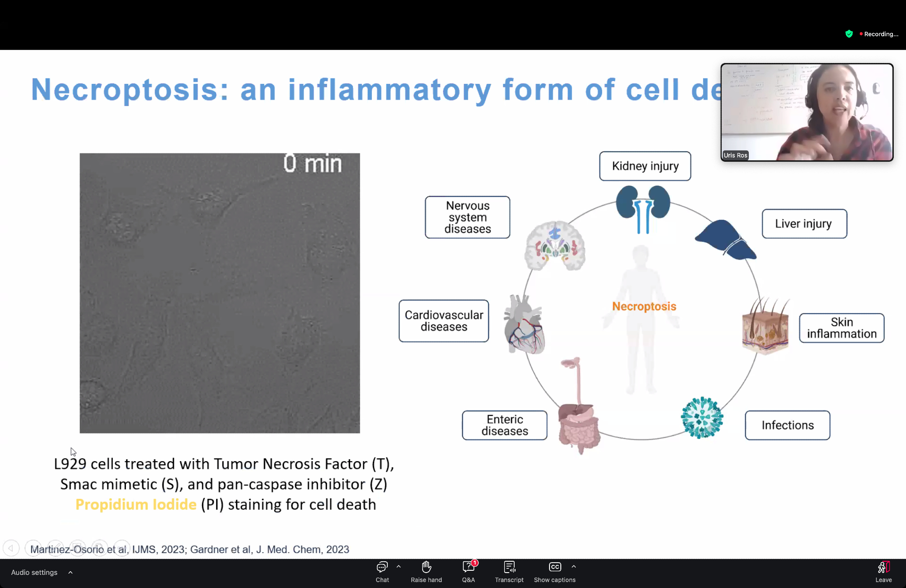Open the Chat panel
Viewport: 906px width, 588px height.
(x=382, y=572)
